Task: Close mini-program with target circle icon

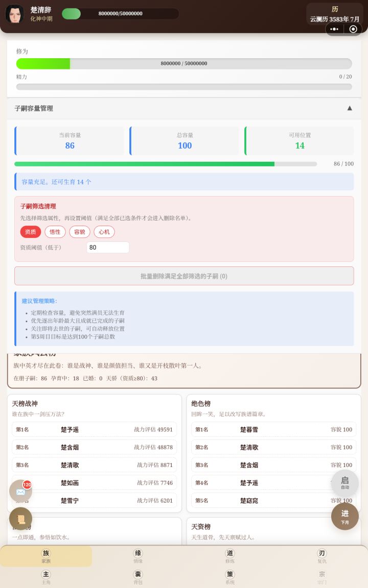Action: click(353, 29)
